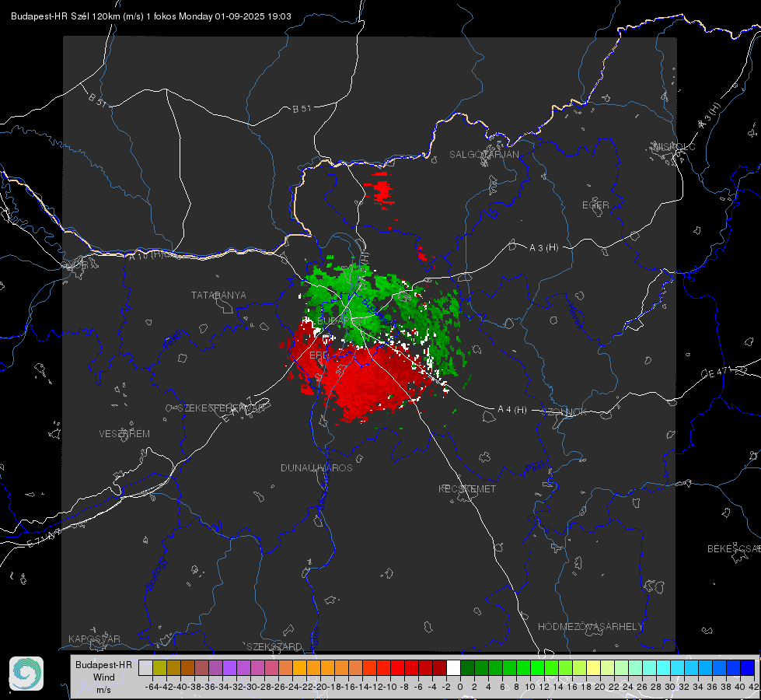Click the KECSKEMET city label
Viewport: 761px width, 700px height.
(467, 488)
